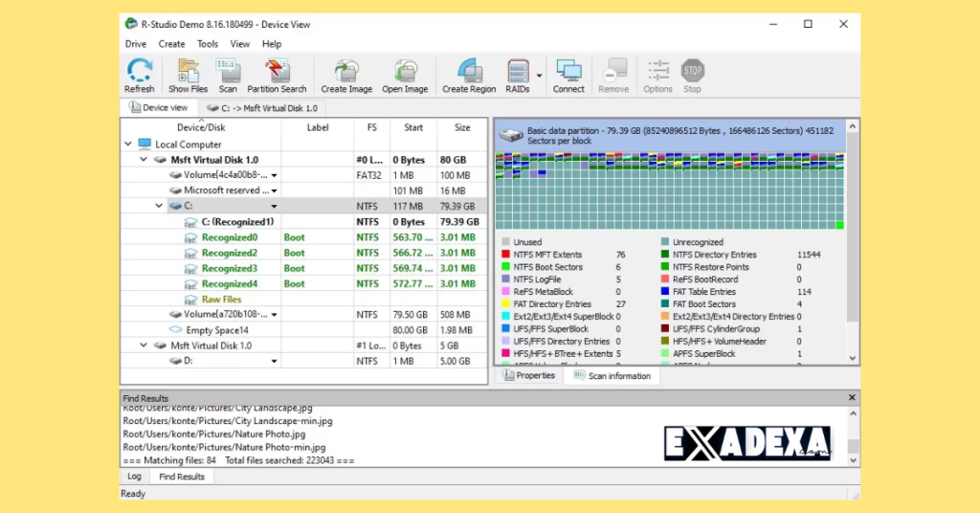Open dropdown arrow on C: row

[x=274, y=206]
